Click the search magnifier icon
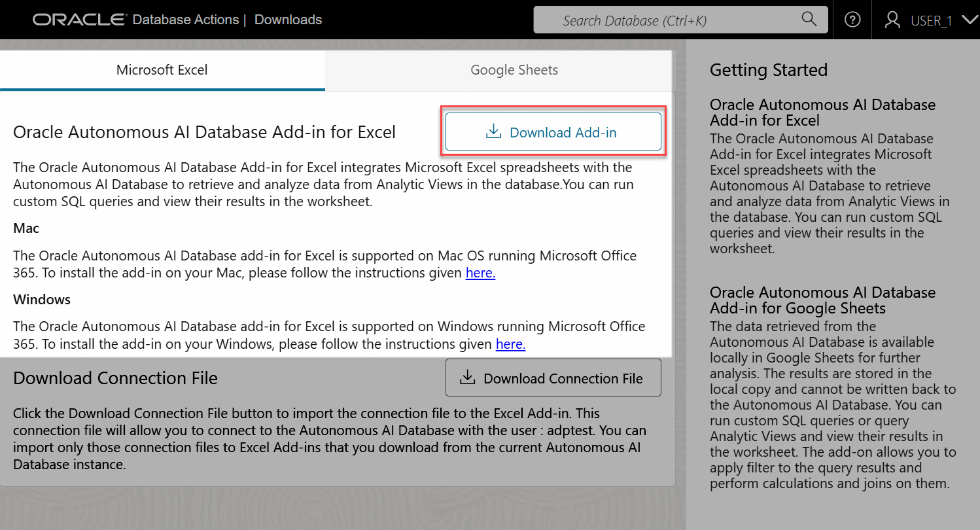 (809, 20)
